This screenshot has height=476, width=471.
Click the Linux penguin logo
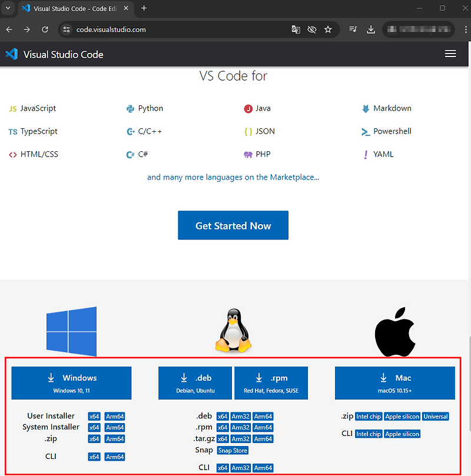[x=233, y=331]
